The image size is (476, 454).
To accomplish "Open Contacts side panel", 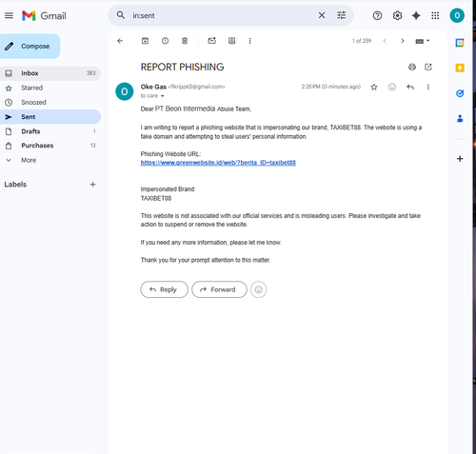I will tap(460, 119).
